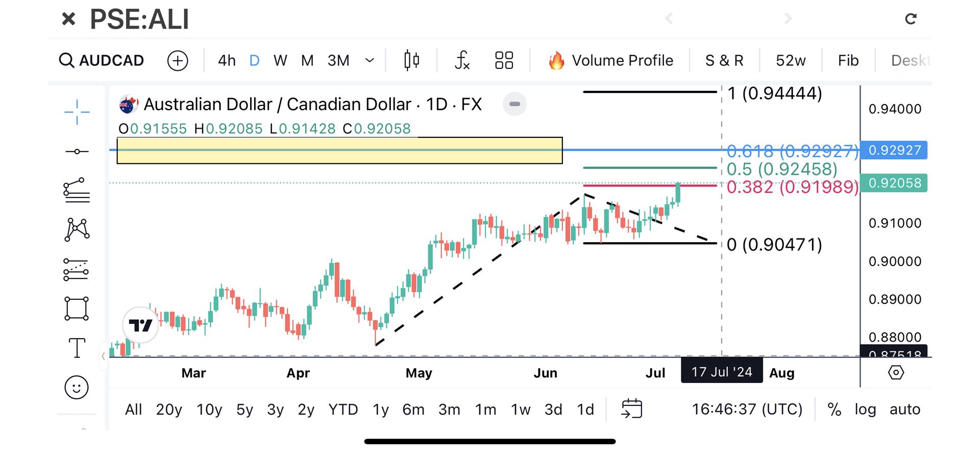The height and width of the screenshot is (453, 980).
Task: Select the text annotation tool
Action: coord(77,347)
